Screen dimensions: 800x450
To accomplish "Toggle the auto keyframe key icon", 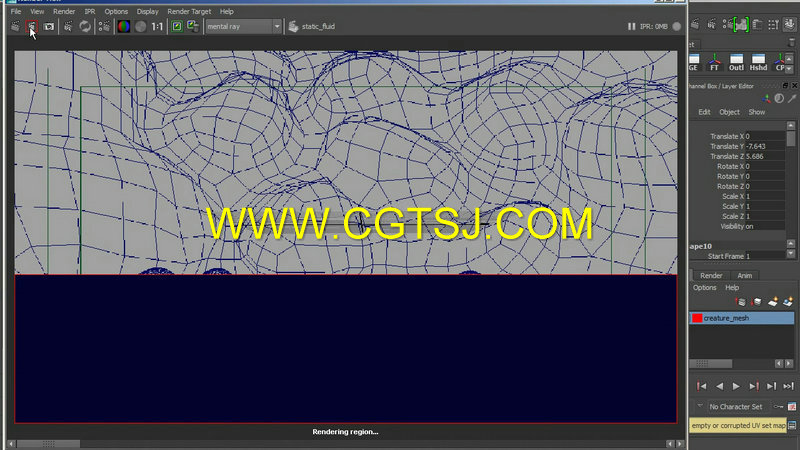I will 778,407.
